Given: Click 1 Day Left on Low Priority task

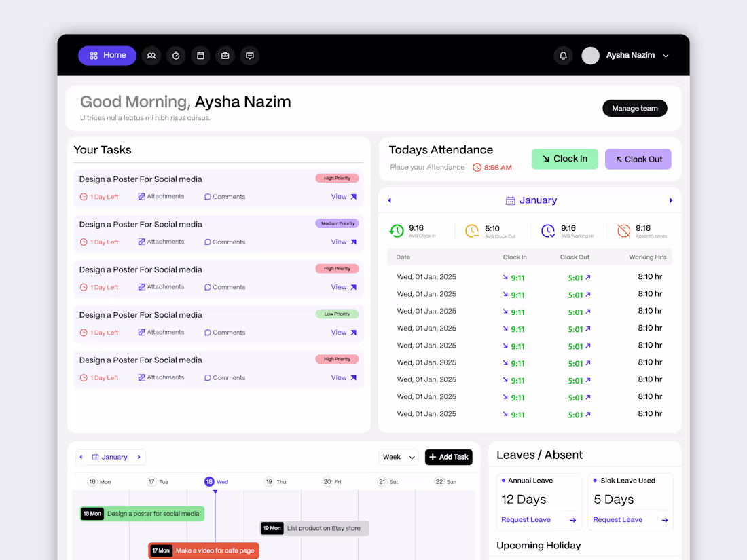Looking at the screenshot, I should coord(99,333).
